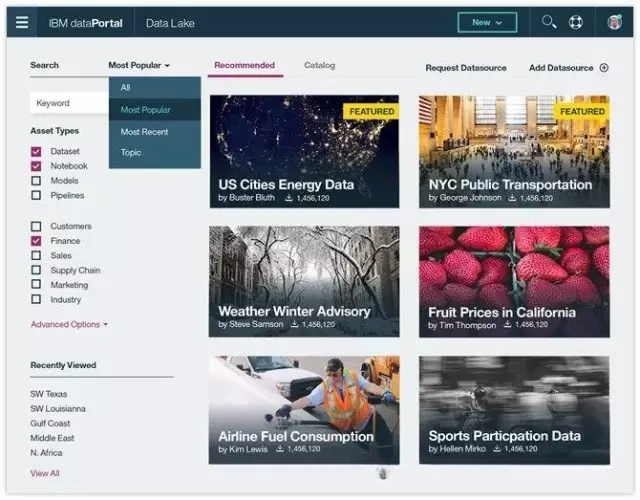The height and width of the screenshot is (500, 640).
Task: Switch to the Recommended tab
Action: point(244,65)
